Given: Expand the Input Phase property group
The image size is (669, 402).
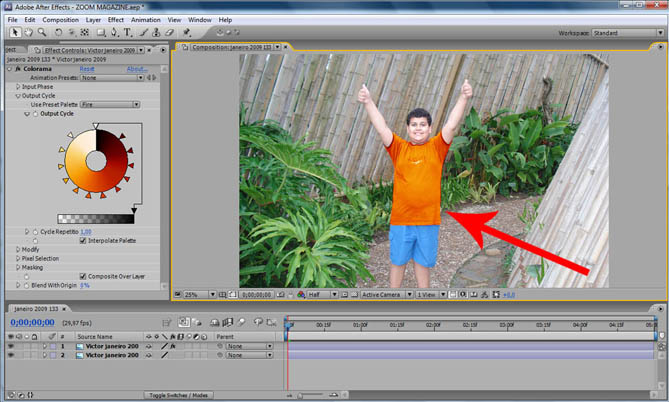Looking at the screenshot, I should click(18, 86).
